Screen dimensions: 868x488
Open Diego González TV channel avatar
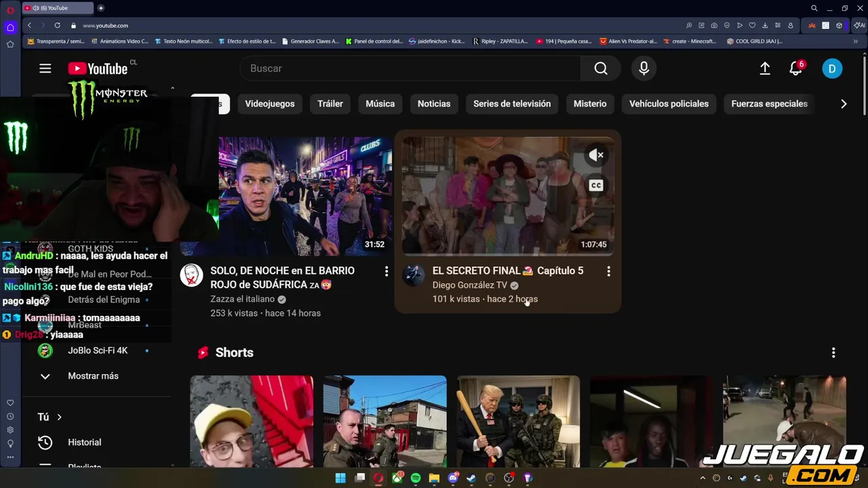tap(413, 275)
